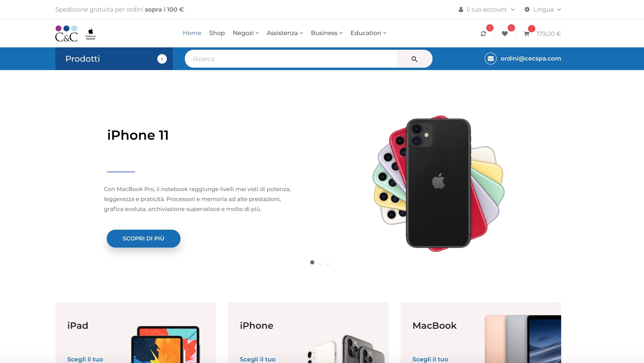Expand the Il tuo account dropdown
Screen dimensions: 644x363
pos(486,10)
